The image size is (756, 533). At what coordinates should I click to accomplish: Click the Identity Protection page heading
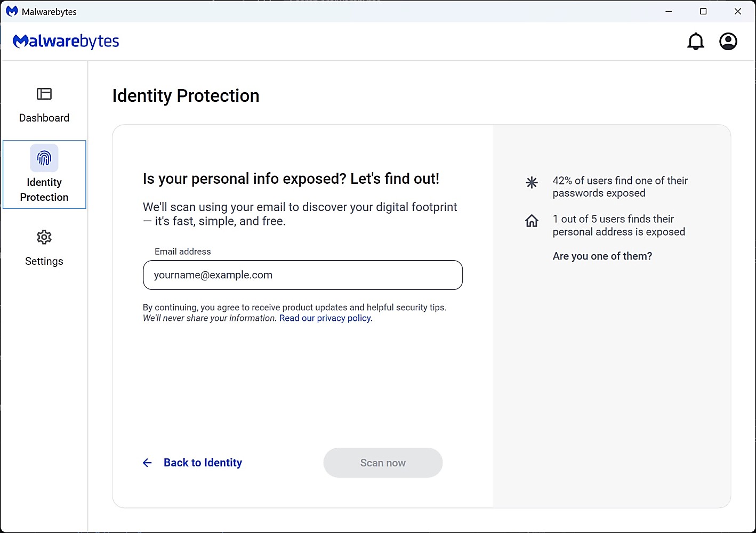(x=186, y=96)
